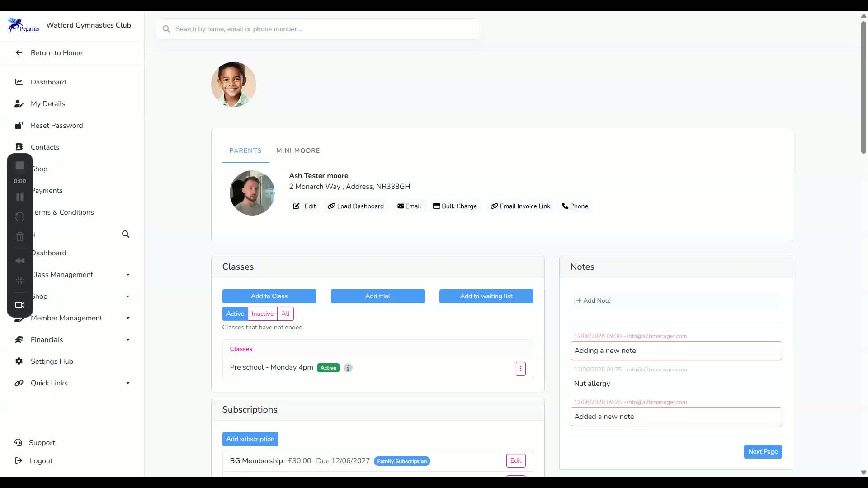Viewport: 868px width, 488px height.
Task: Click the Pre school class info icon
Action: (348, 368)
